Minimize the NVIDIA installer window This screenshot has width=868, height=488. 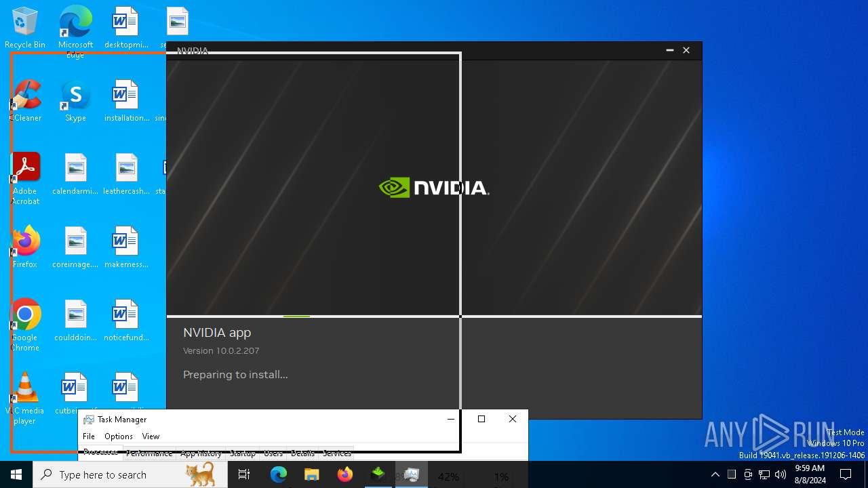coord(669,50)
